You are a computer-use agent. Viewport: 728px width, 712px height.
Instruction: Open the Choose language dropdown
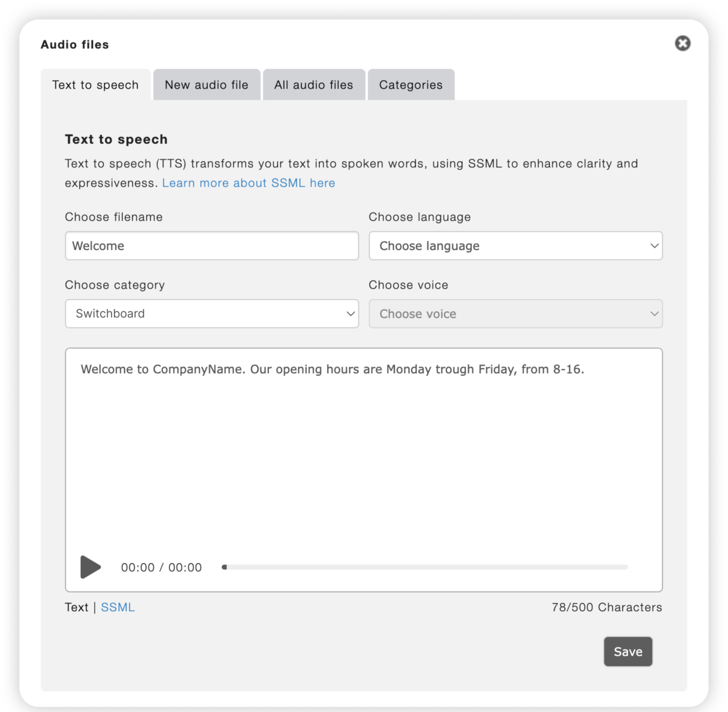coord(516,246)
